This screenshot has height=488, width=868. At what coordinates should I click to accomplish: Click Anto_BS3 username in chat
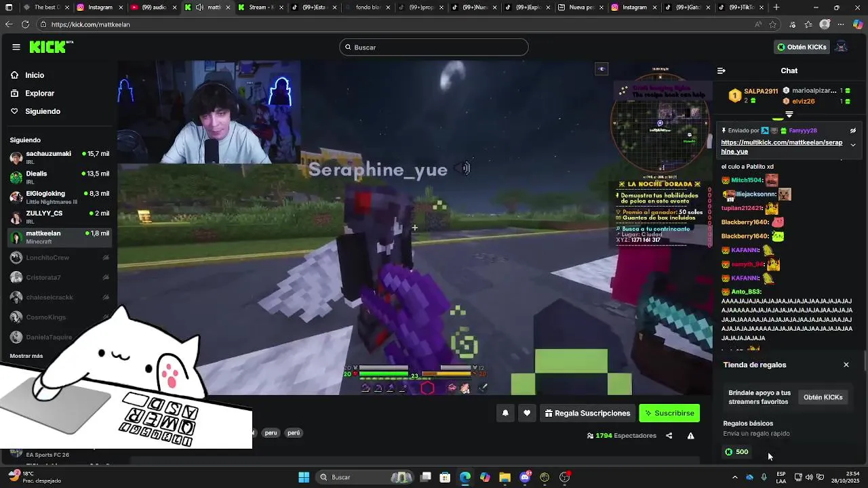746,291
